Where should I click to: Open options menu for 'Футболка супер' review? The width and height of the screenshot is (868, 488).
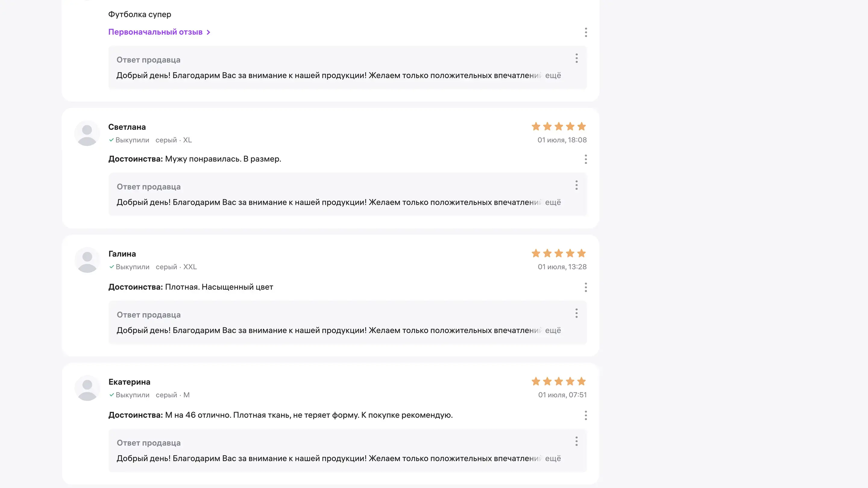click(586, 32)
